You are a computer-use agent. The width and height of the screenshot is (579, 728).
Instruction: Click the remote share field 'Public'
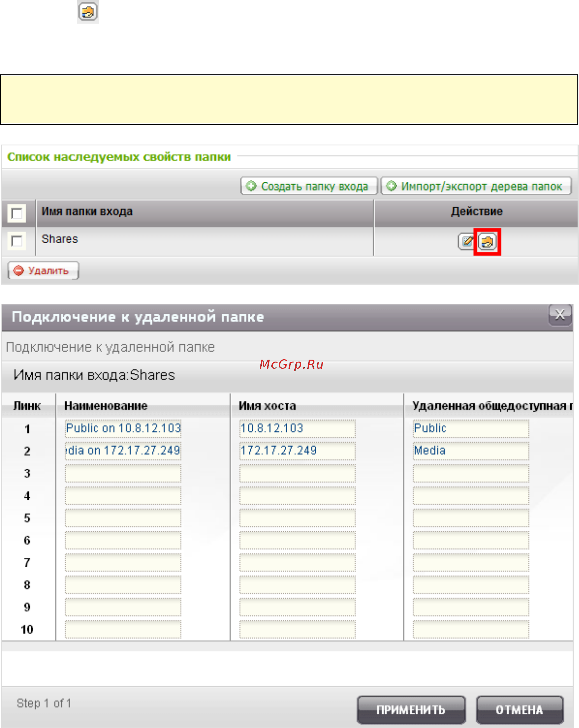point(471,428)
